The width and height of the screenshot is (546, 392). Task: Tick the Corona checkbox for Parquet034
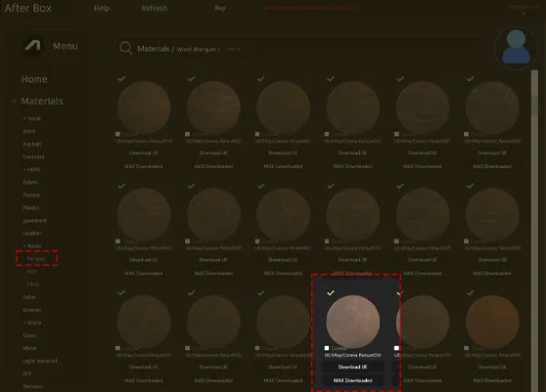pos(327,348)
